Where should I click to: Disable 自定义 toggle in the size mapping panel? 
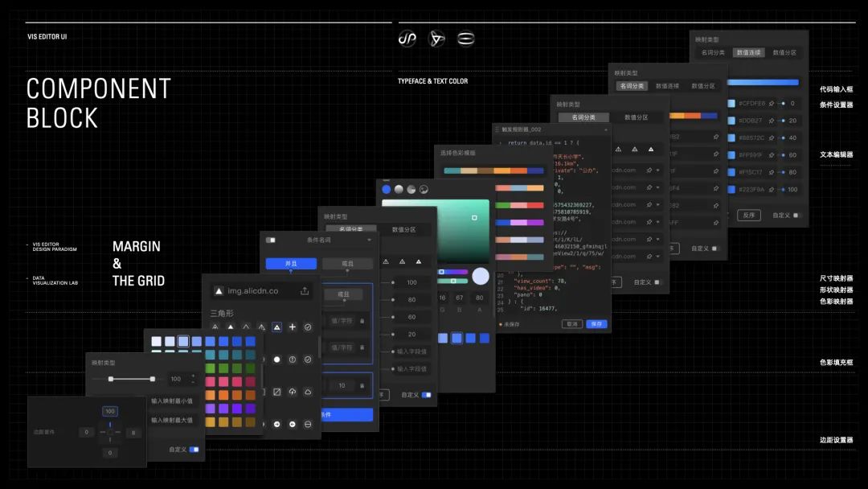click(x=426, y=395)
